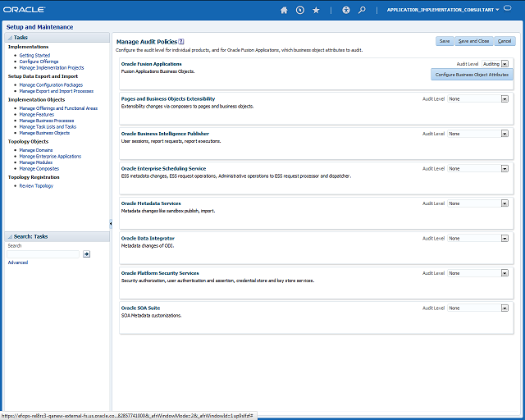Go to the Home icon
Viewport: 525px width, 420px height.
tap(284, 10)
